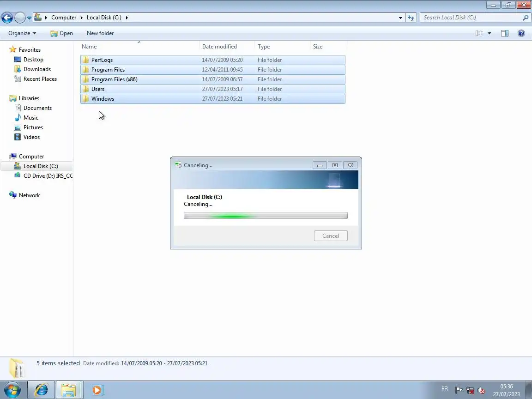Viewport: 532px width, 399px height.
Task: Sort by Type column header
Action: [x=282, y=47]
